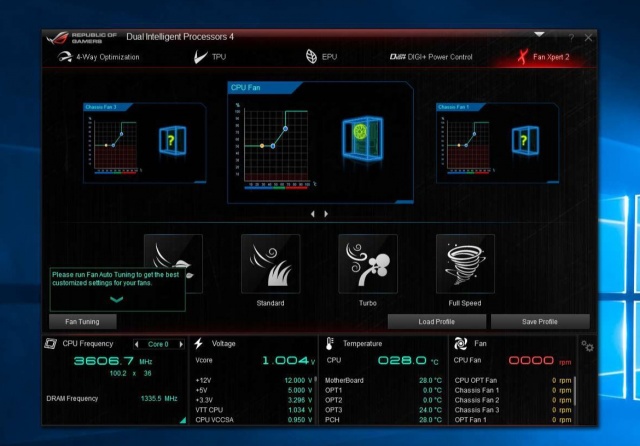Click the OPT1 temperature row

coord(383,391)
